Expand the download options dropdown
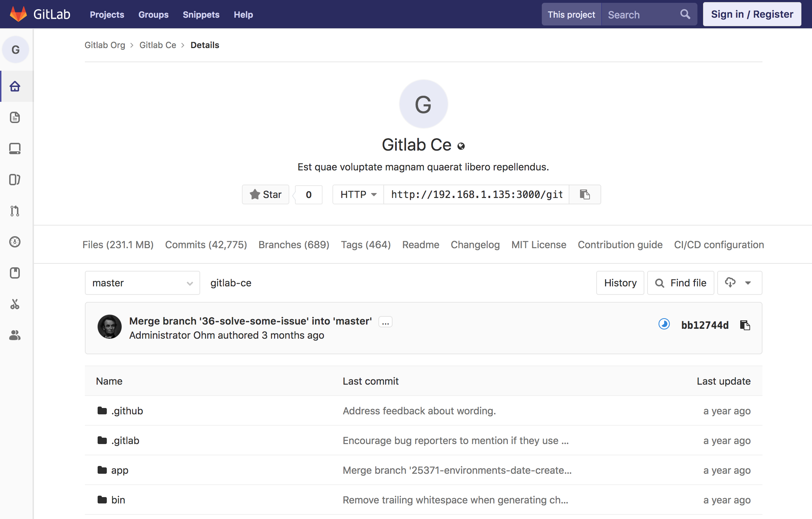Image resolution: width=812 pixels, height=519 pixels. (x=739, y=283)
